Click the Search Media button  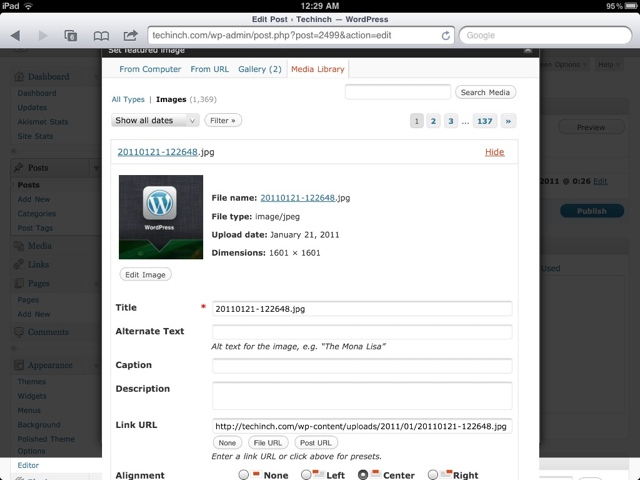485,92
